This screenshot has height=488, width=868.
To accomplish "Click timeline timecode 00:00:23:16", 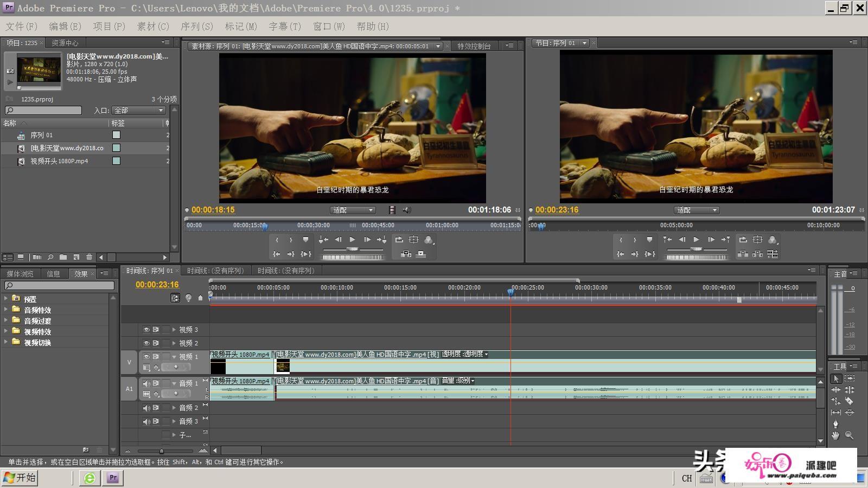I will 157,284.
